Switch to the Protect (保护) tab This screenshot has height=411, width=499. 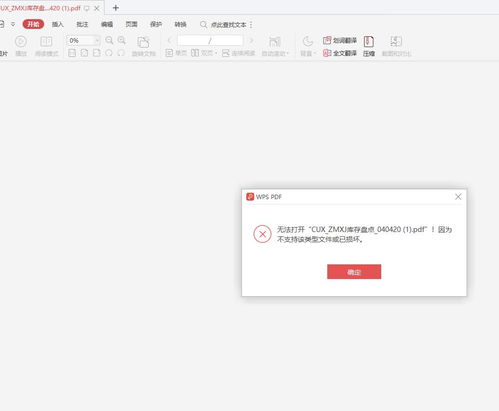(x=156, y=24)
